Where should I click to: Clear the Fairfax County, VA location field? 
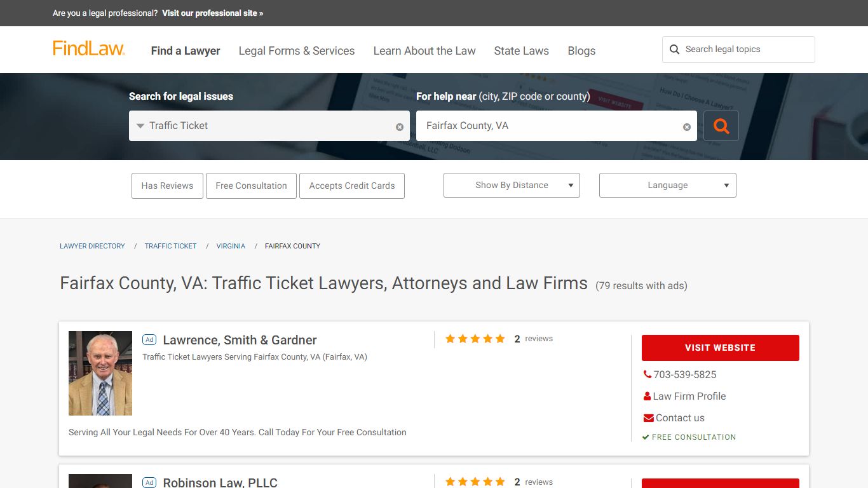[687, 127]
